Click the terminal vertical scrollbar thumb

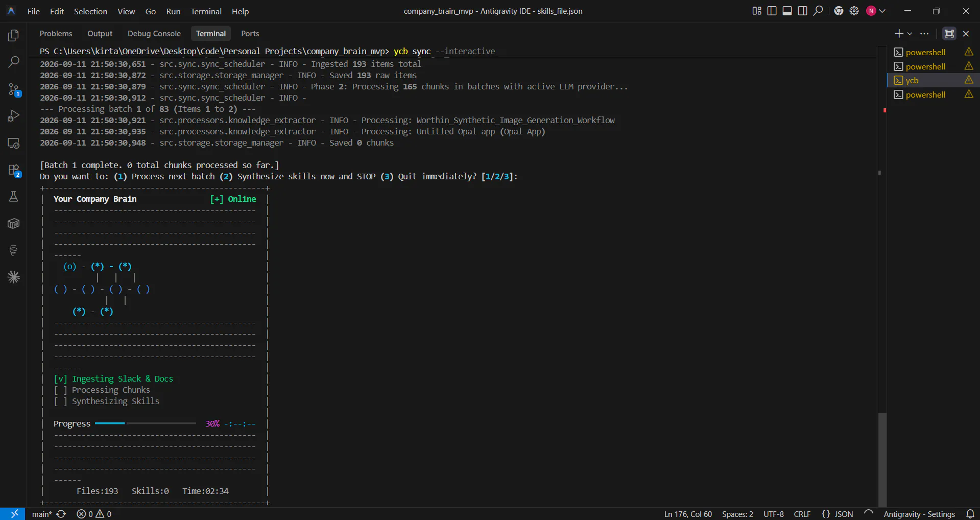[x=882, y=459]
